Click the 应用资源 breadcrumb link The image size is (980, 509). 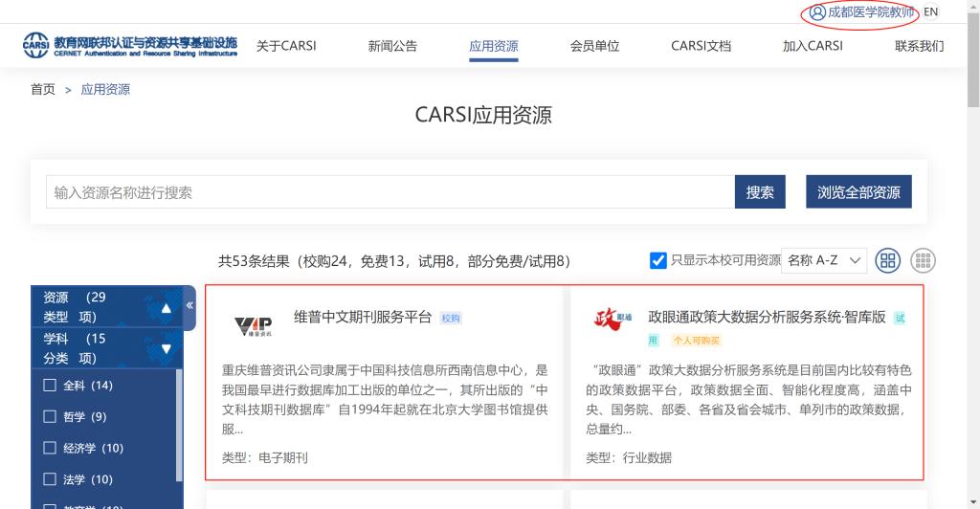click(105, 89)
